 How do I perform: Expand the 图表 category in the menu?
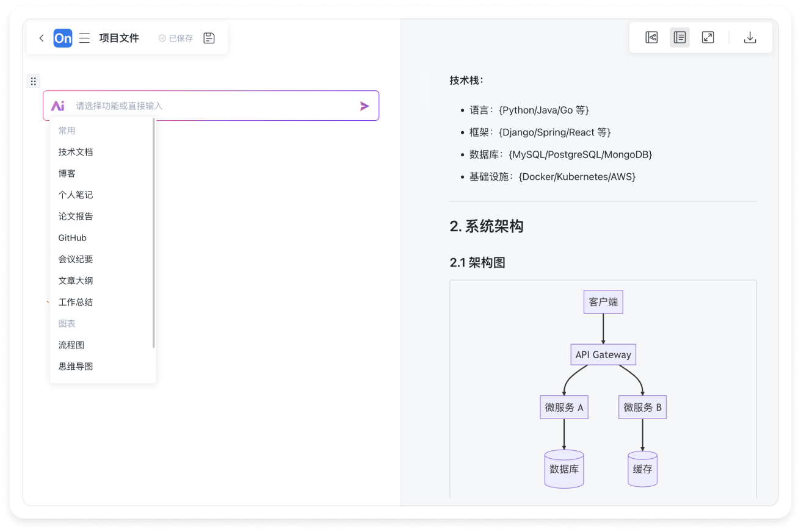click(67, 323)
